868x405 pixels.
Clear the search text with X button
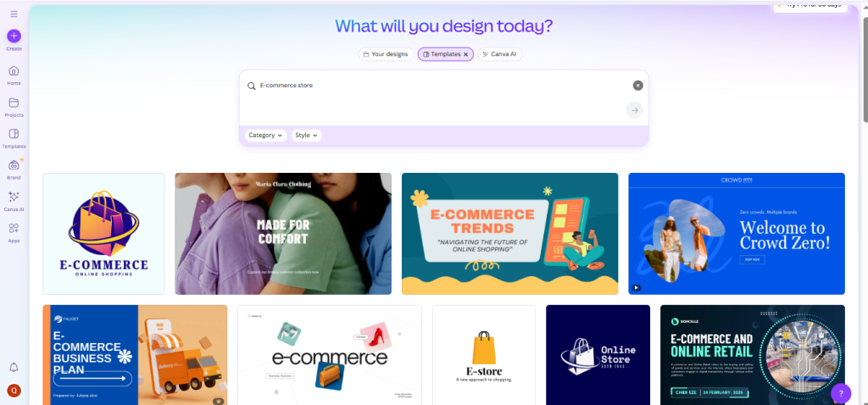[637, 86]
